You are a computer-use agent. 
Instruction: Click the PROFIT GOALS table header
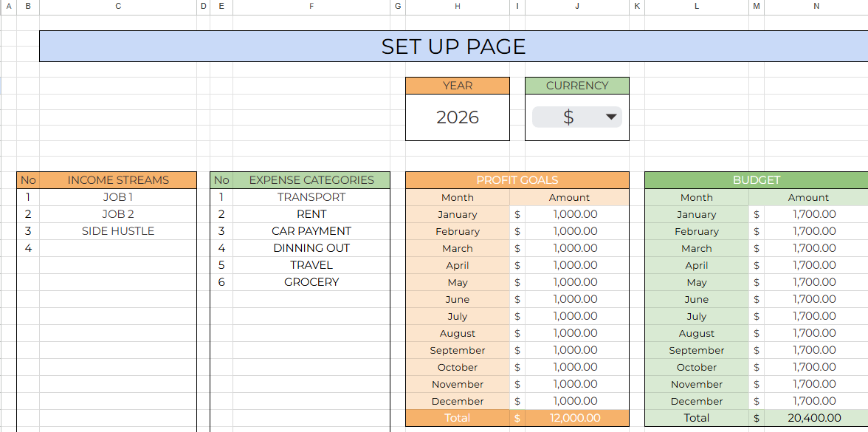(517, 180)
